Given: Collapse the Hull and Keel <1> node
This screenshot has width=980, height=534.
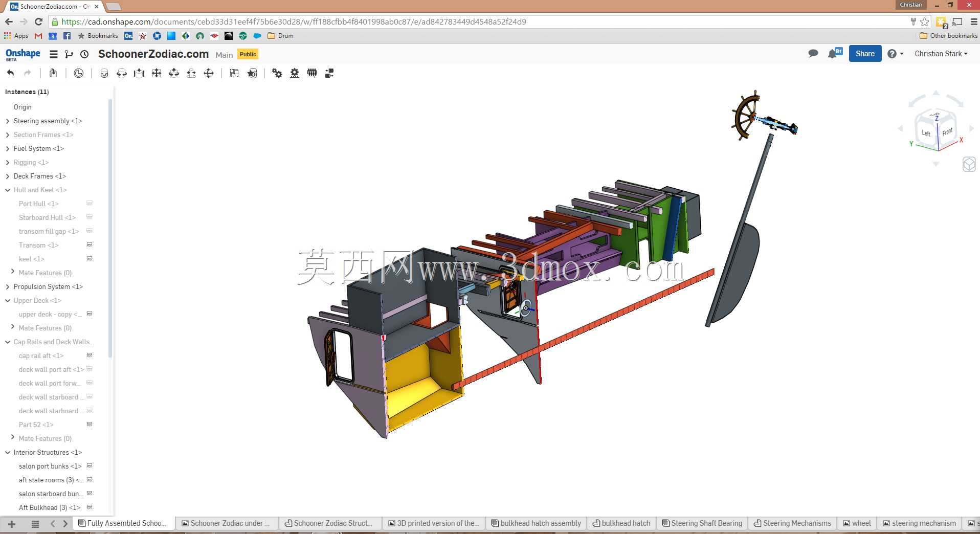Looking at the screenshot, I should coord(8,190).
